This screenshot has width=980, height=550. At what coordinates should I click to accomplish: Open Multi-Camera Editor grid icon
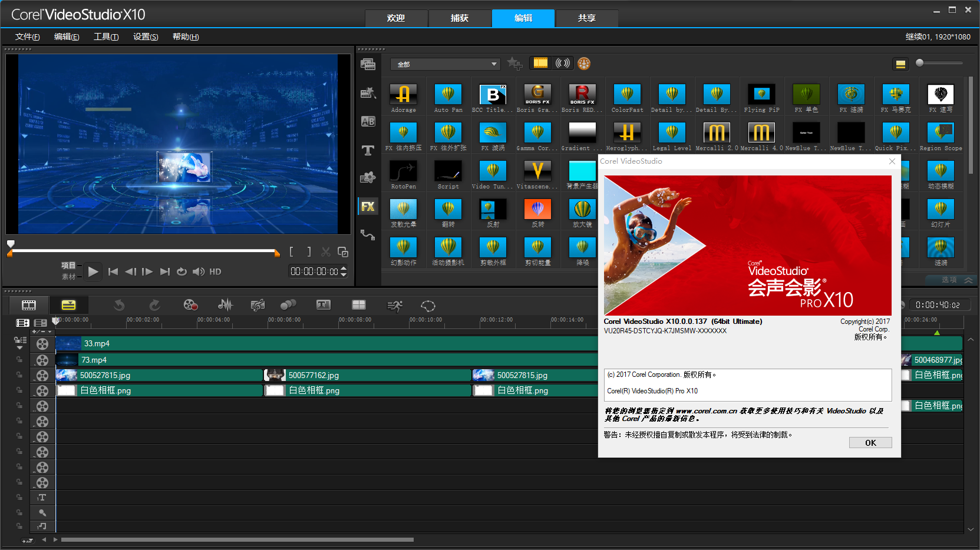(359, 305)
